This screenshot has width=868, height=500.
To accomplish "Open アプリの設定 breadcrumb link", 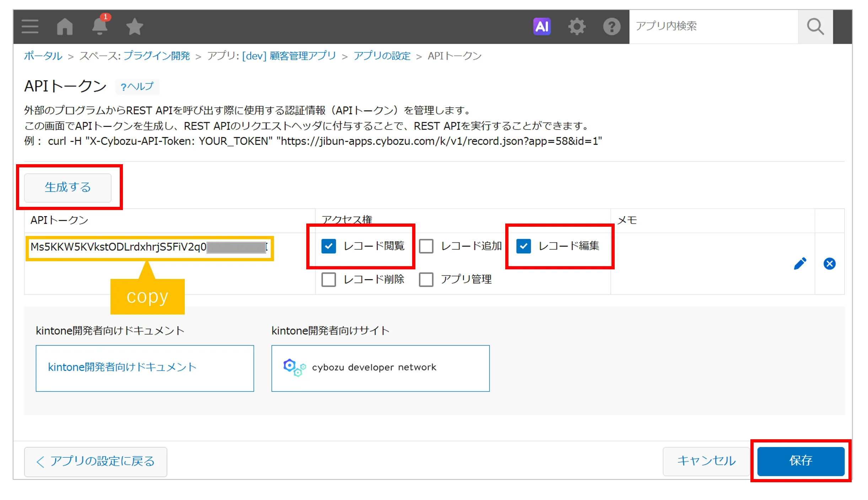I will 382,56.
